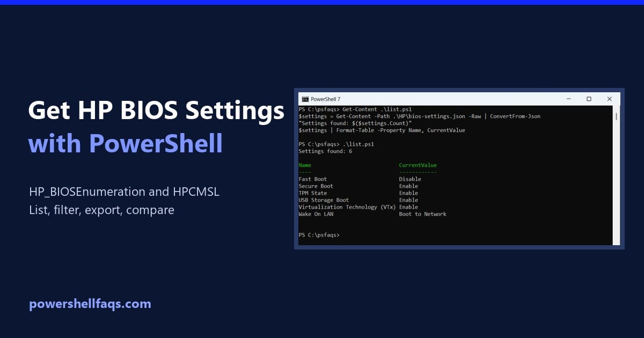644x338 pixels.
Task: Click the 'Enable' value for USB Storage Boot
Action: 408,200
